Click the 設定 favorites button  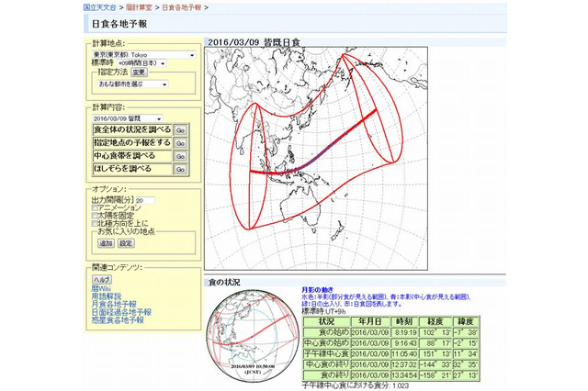click(x=126, y=243)
